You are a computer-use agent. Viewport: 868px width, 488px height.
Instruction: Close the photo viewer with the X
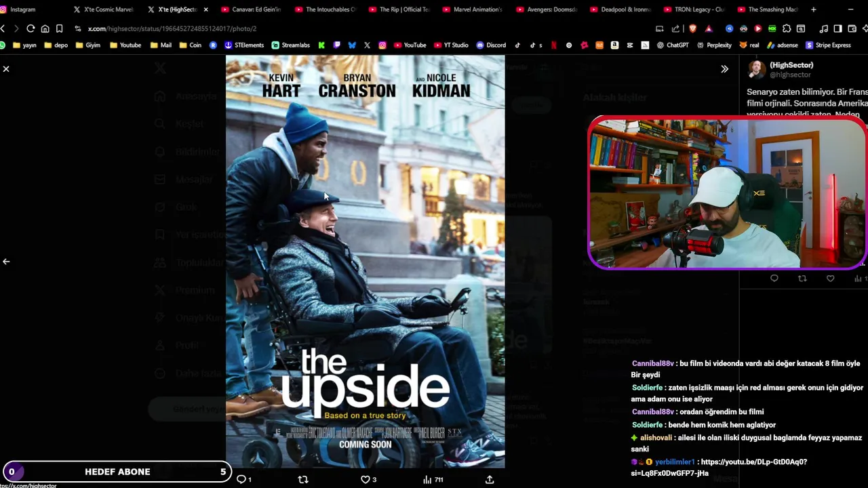(x=6, y=69)
